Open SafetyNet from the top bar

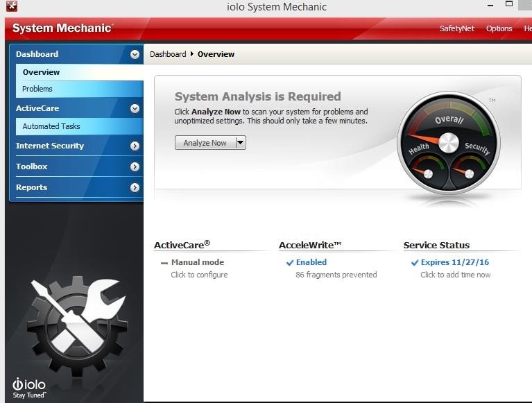pyautogui.click(x=456, y=28)
